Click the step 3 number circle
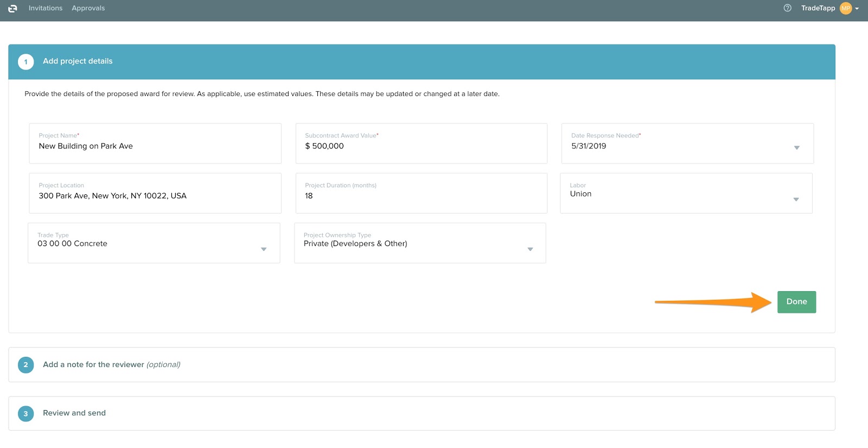 pyautogui.click(x=25, y=414)
